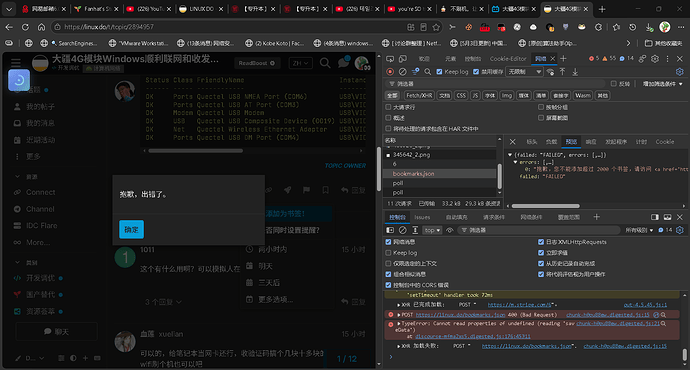
Task: Click the browser address bar URL
Action: [x=109, y=27]
